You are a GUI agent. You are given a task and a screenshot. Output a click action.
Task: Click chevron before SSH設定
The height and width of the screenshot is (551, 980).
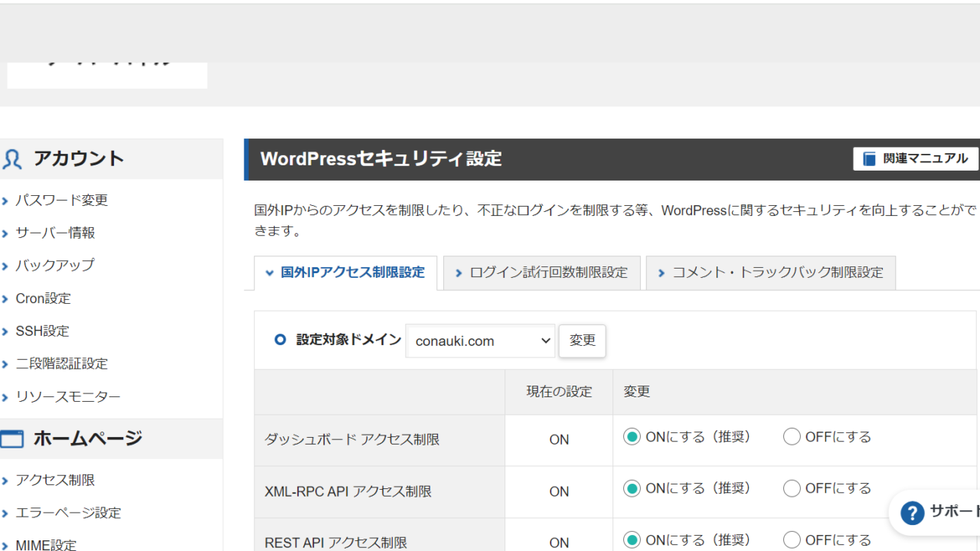tap(5, 332)
